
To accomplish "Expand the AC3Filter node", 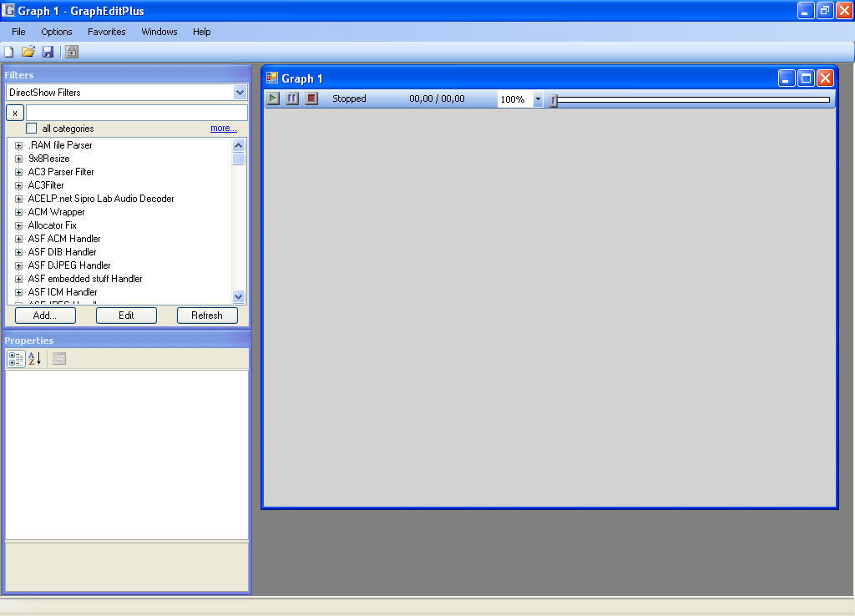I will coord(18,185).
